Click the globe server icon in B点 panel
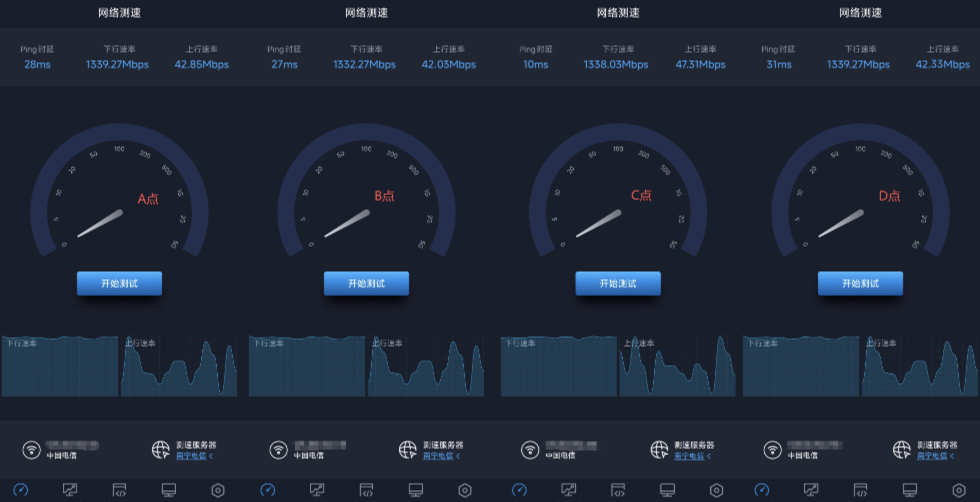 407,450
